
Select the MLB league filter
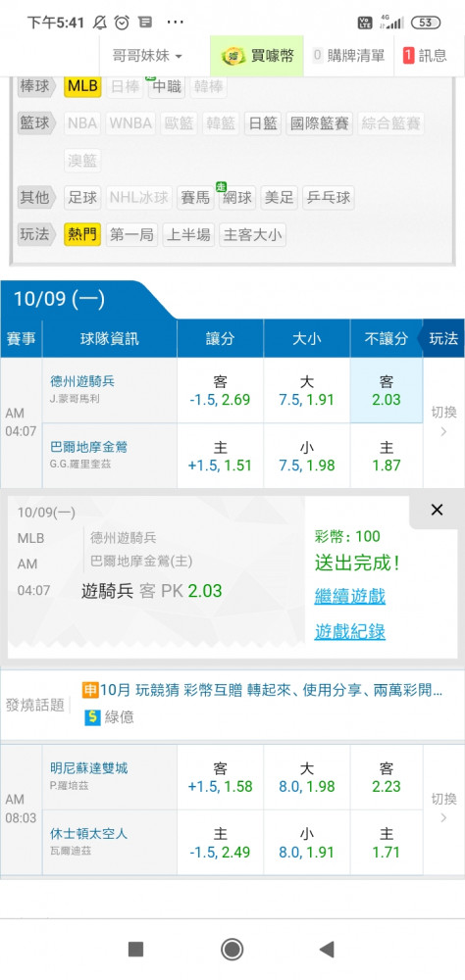pos(82,86)
